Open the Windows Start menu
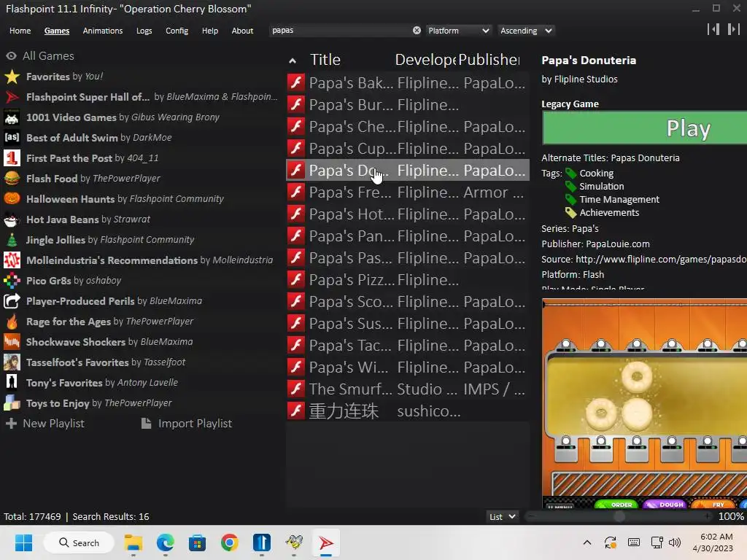The image size is (747, 560). (x=23, y=542)
